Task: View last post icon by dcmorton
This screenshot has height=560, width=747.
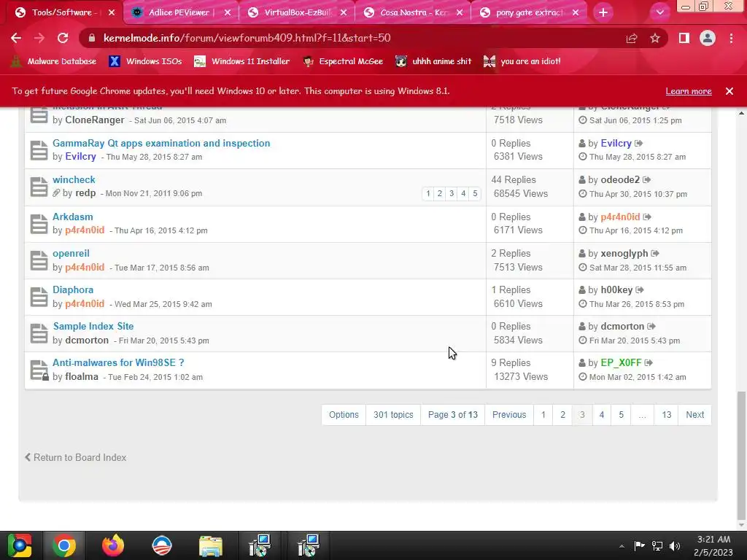Action: pyautogui.click(x=651, y=326)
